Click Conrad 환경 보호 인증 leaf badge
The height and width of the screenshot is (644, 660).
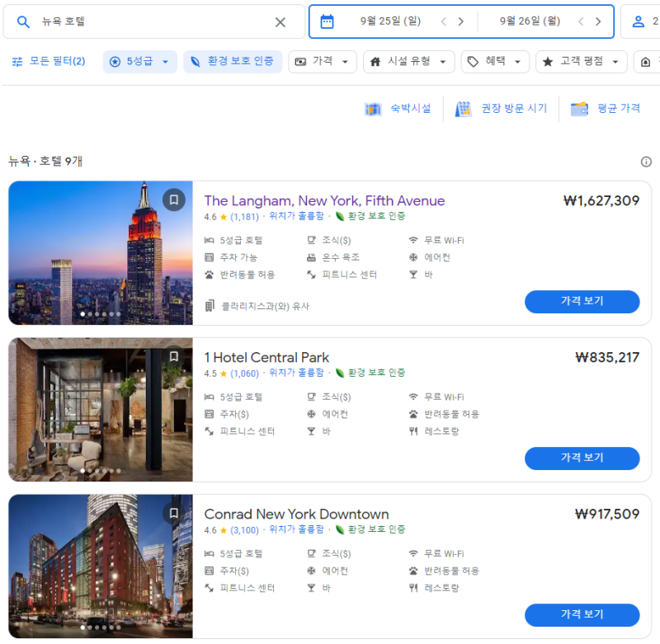click(370, 529)
